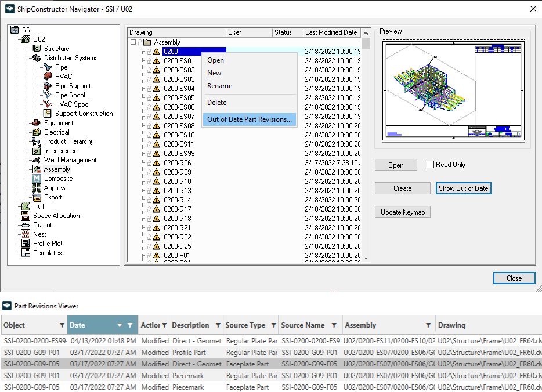Click the drawing list scroll-up arrow
The height and width of the screenshot is (392, 542).
(x=366, y=33)
